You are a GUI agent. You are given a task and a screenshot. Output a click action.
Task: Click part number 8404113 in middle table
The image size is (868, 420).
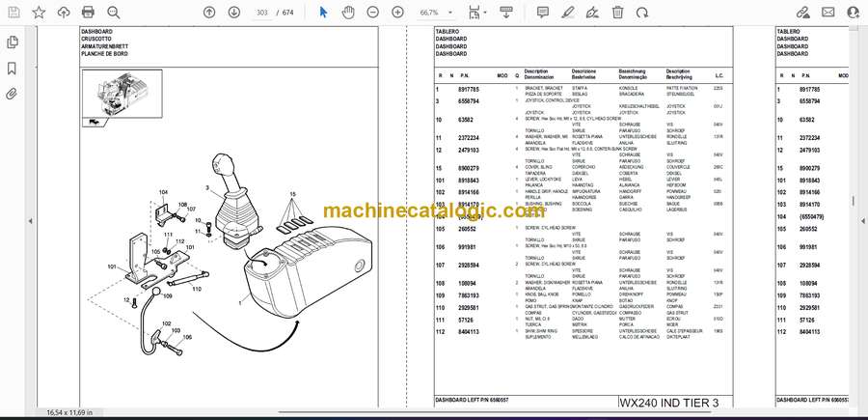pos(469,332)
